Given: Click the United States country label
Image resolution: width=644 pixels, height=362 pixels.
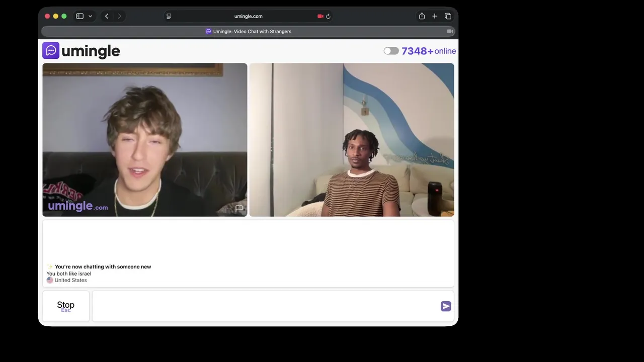Looking at the screenshot, I should pos(71,280).
